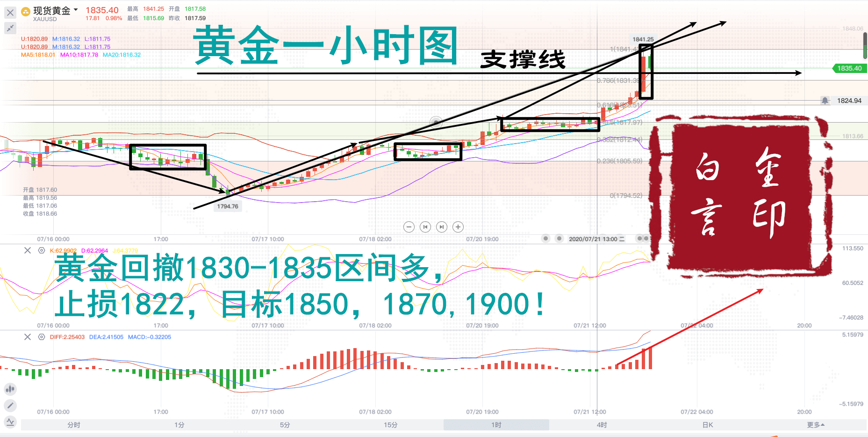Click the gold coin icon beside 现货黄金
This screenshot has width=868, height=437.
[26, 12]
